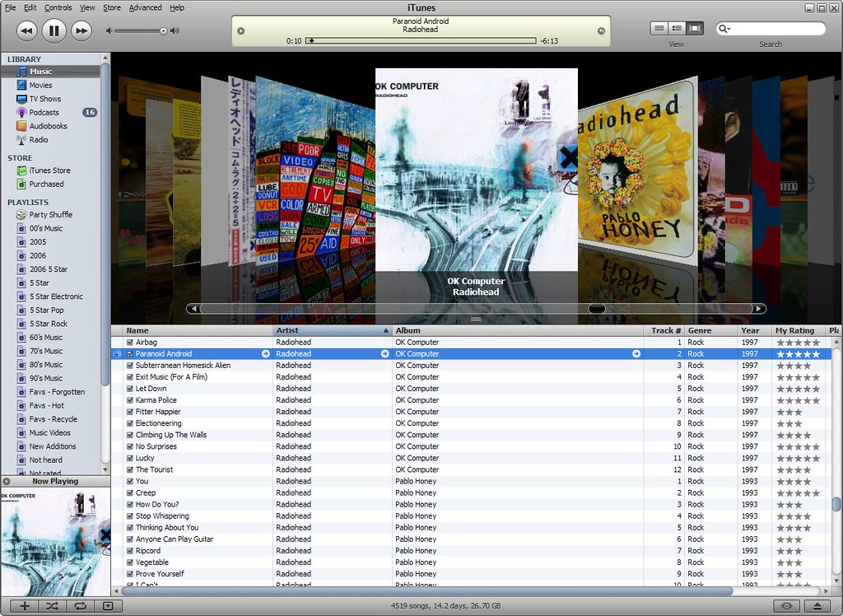
Task: Toggle the Artist column sort arrow
Action: point(385,330)
